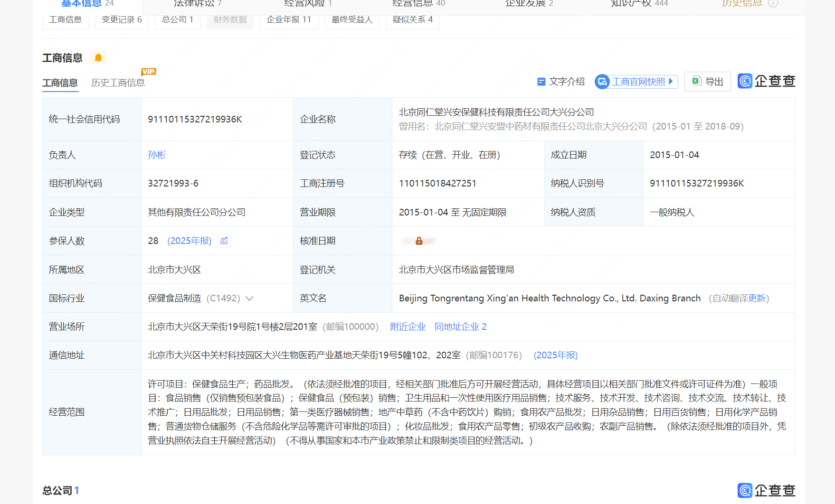
Task: Go to 最终受益人 sub-tab
Action: coord(352,20)
